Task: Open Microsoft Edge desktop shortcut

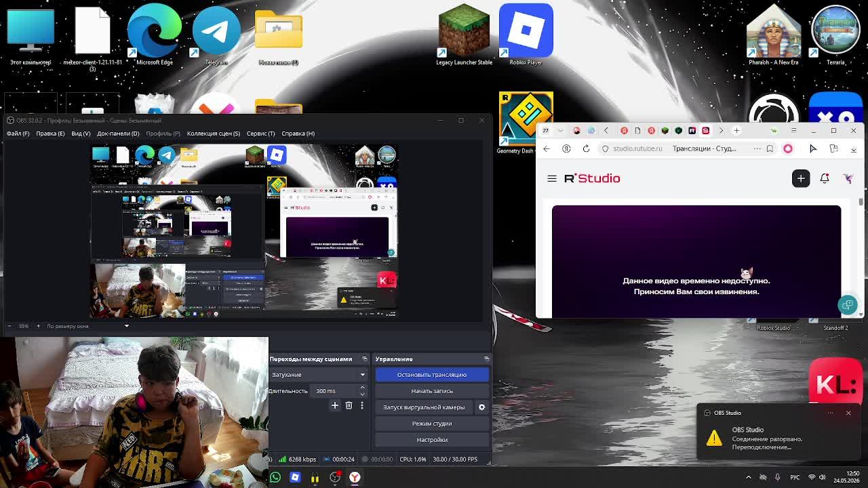Action: [155, 35]
